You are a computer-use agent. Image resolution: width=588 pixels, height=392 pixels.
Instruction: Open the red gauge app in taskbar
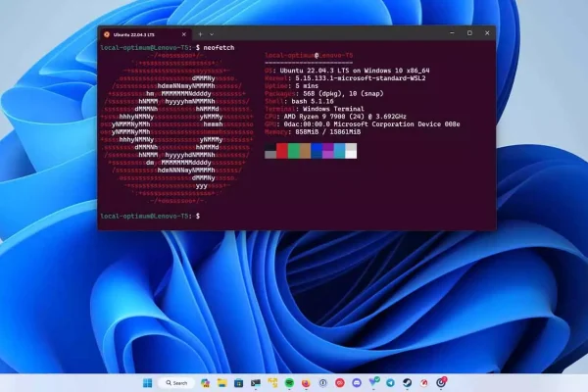(x=424, y=382)
